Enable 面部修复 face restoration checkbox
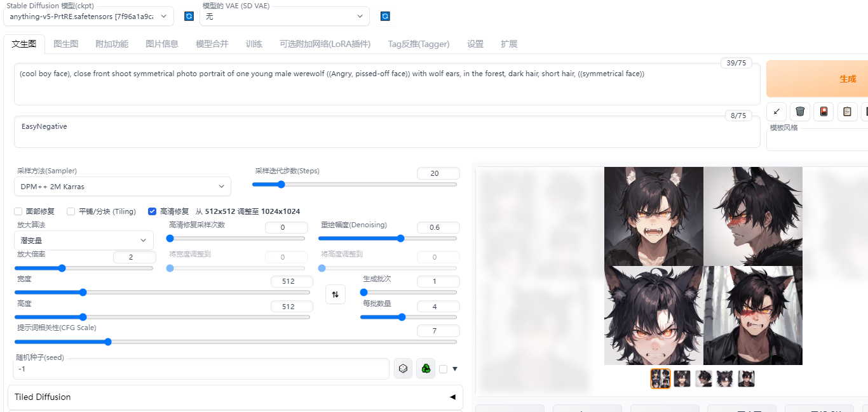 [x=18, y=211]
